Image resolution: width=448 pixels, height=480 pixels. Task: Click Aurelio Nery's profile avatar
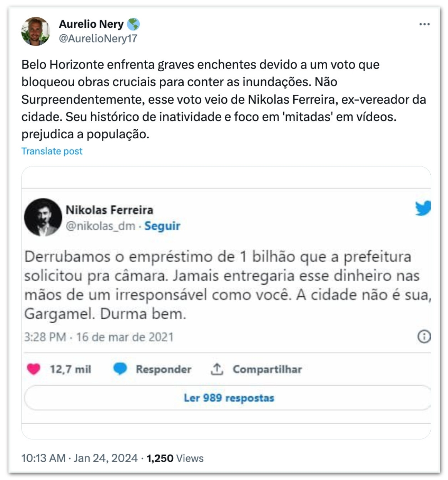(x=35, y=31)
